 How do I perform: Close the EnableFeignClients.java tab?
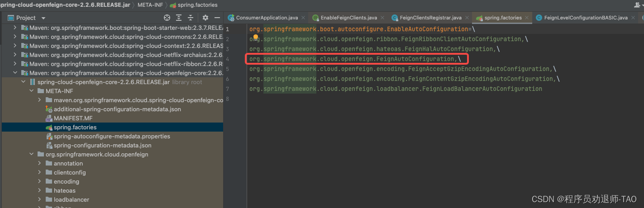click(382, 18)
